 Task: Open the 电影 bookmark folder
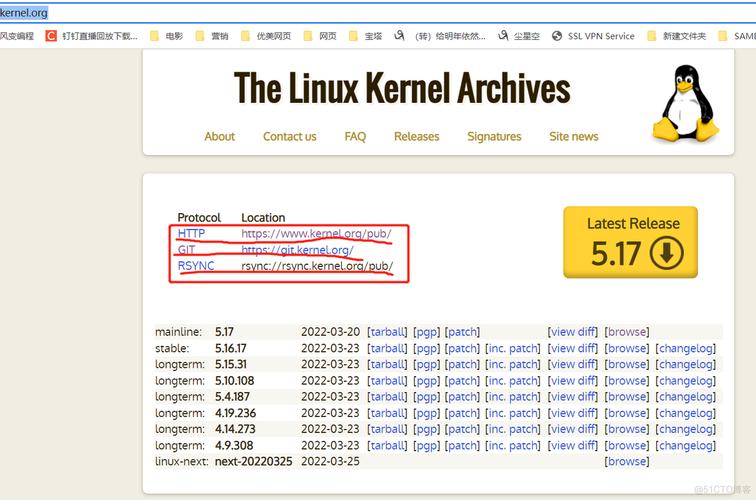coord(167,36)
